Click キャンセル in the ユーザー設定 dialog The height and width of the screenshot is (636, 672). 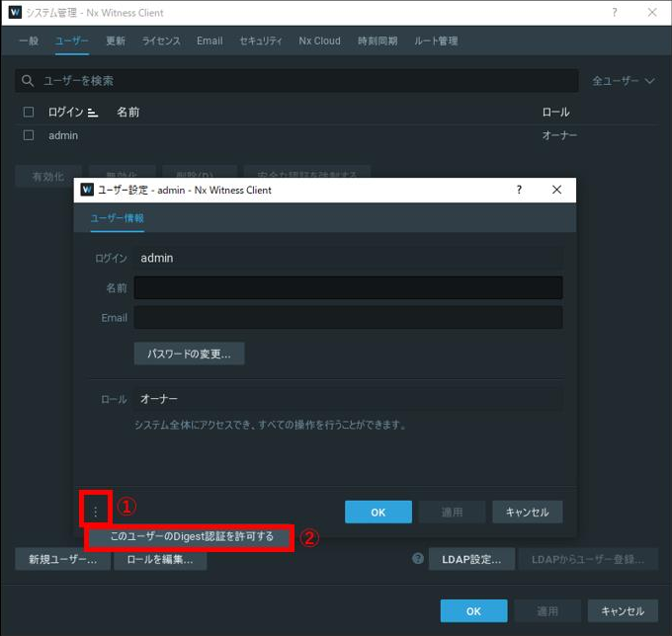pyautogui.click(x=527, y=513)
